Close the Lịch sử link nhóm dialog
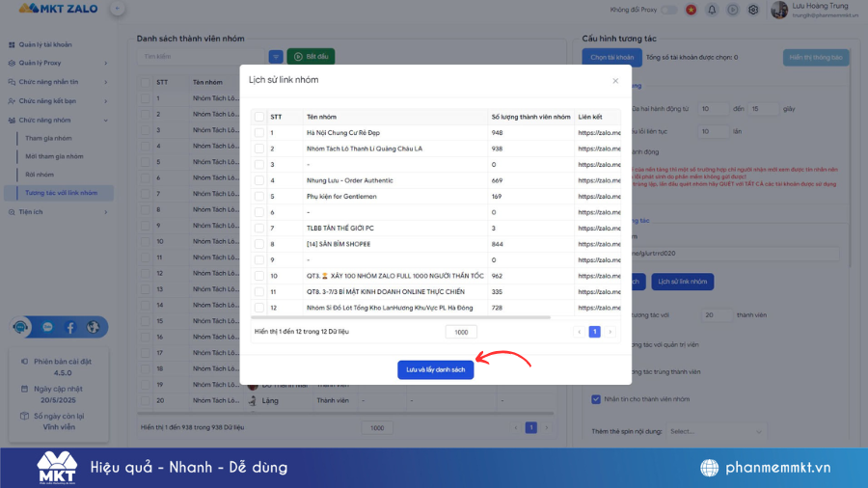The image size is (868, 488). pos(615,81)
